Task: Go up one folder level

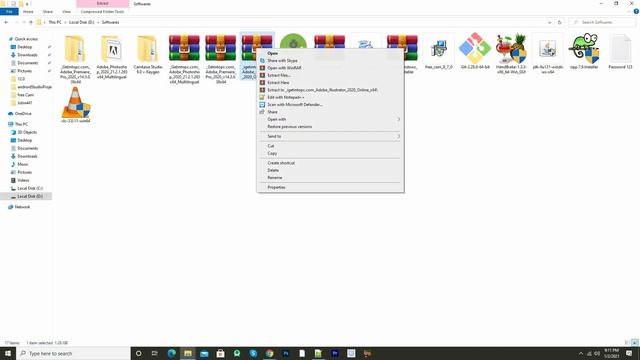Action: (31, 22)
